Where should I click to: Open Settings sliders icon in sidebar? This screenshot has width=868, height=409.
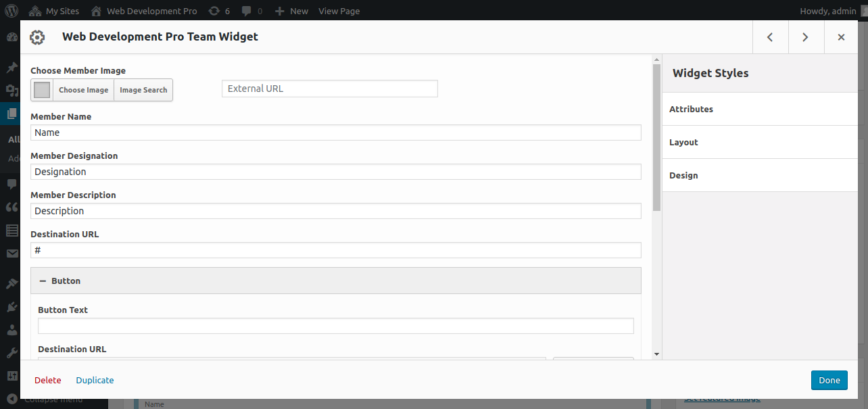[11, 376]
